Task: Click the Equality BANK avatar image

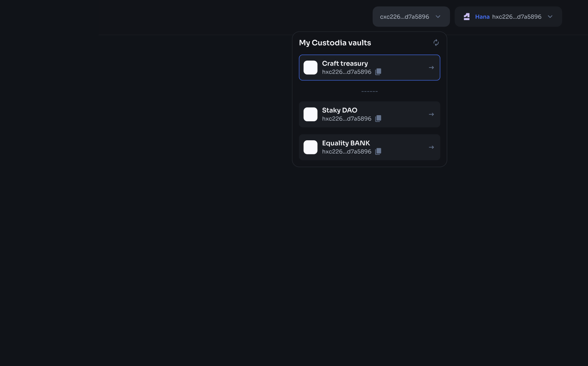Action: pos(311,147)
